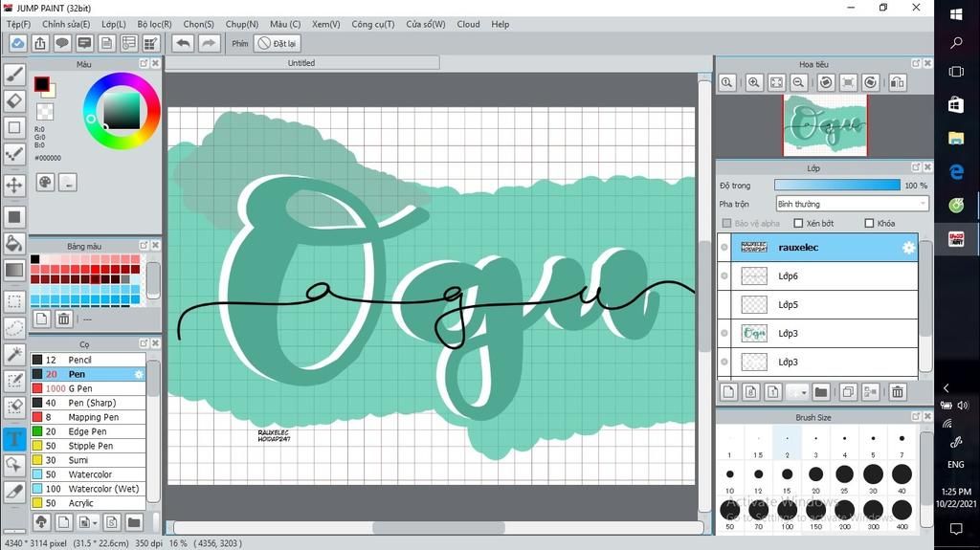Delete layer with trash icon in layer panel
Image resolution: width=980 pixels, height=550 pixels.
click(898, 392)
